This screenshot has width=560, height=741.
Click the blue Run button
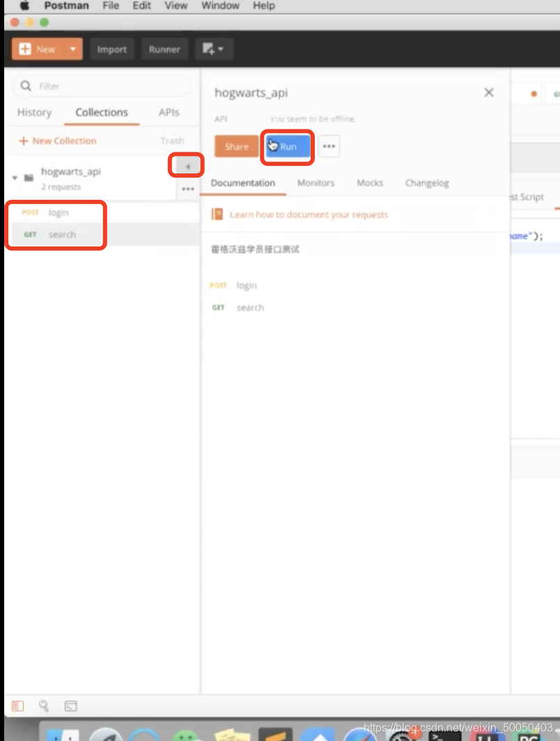pyautogui.click(x=288, y=146)
